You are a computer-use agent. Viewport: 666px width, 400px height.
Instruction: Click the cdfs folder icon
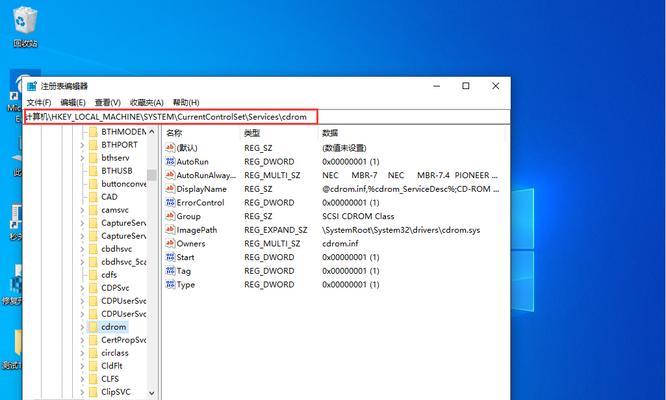coord(93,275)
